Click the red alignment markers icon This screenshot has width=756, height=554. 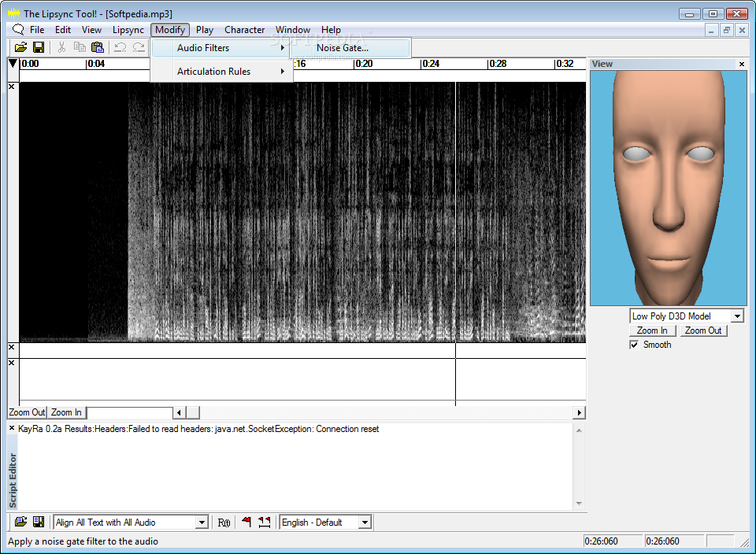point(265,522)
